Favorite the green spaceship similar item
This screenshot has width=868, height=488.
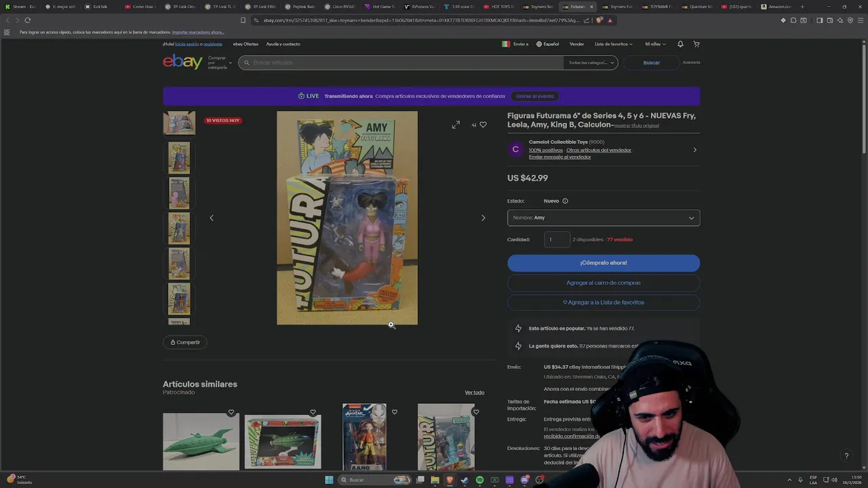point(231,412)
